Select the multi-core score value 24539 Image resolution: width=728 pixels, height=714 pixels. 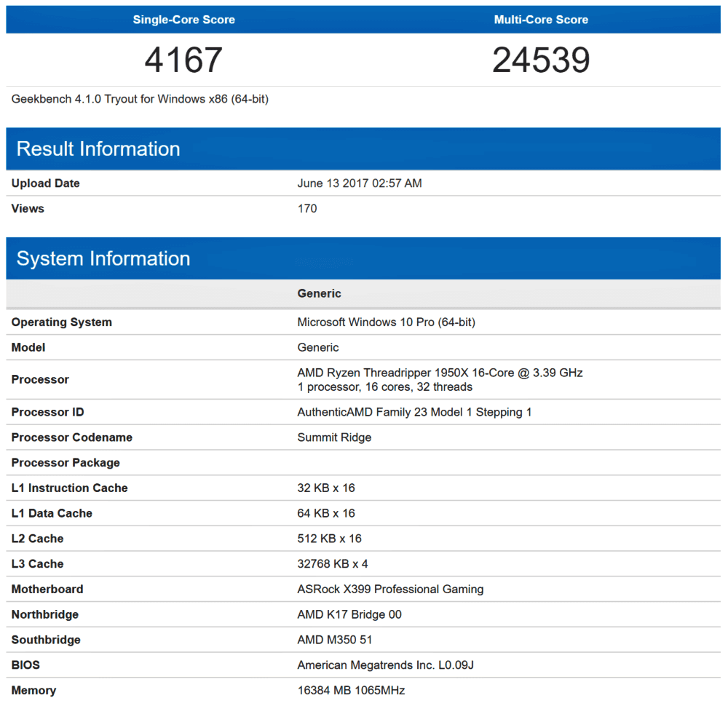[541, 60]
